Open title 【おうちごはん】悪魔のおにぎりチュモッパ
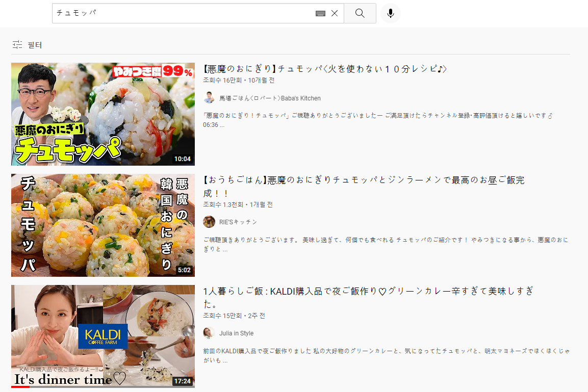This screenshot has height=392, width=588. [x=363, y=180]
